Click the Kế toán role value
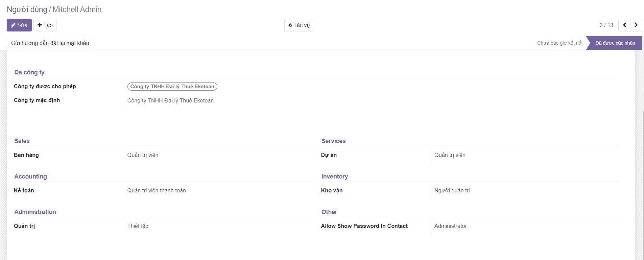 tap(157, 190)
